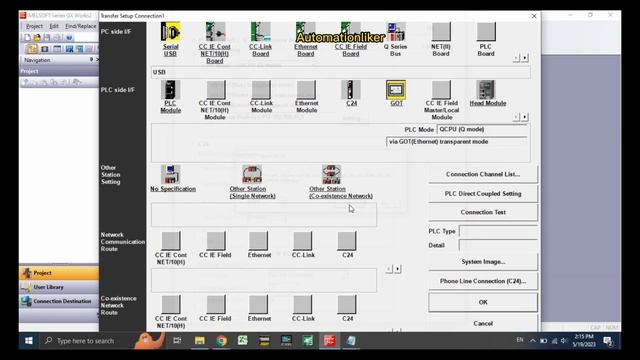Screen dimensions: 640x360
Task: Choose the CC-Link Board icon
Action: pos(260,32)
